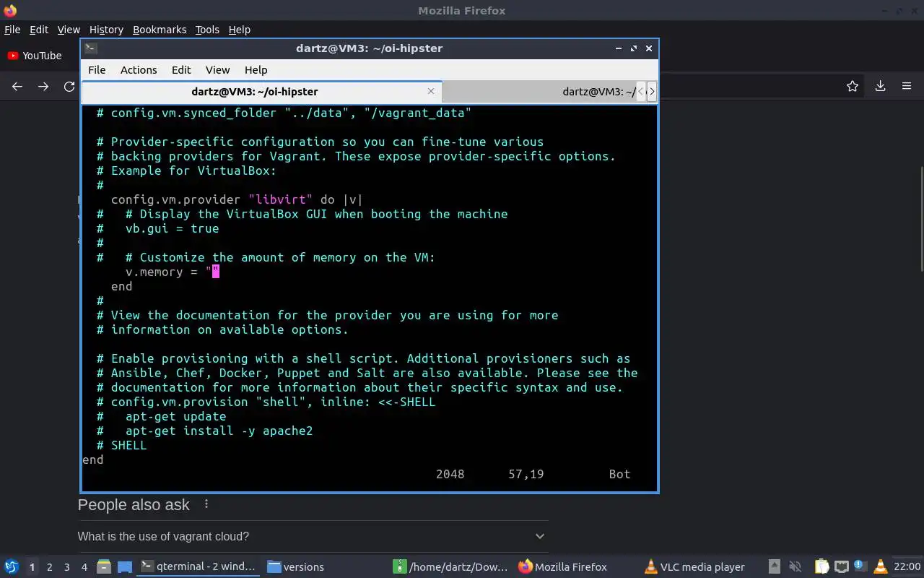Maximize the qterminal window
Image resolution: width=924 pixels, height=578 pixels.
point(634,48)
